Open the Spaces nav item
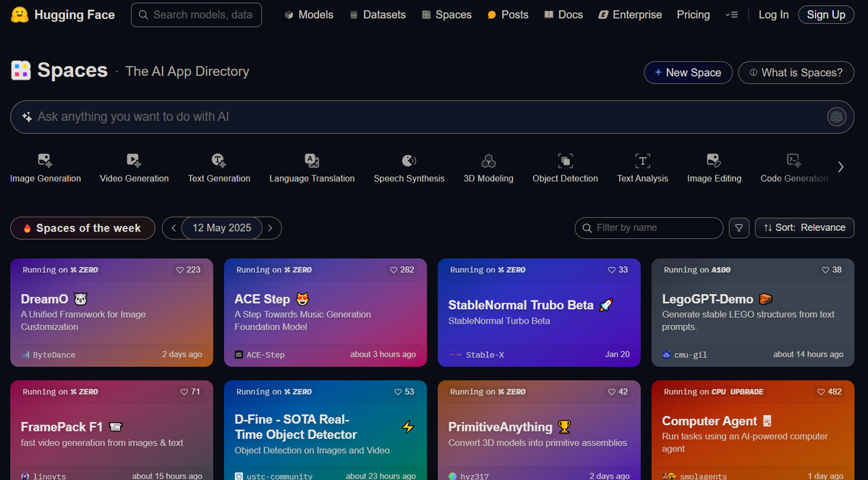Screen dimensions: 868x480 446,14
